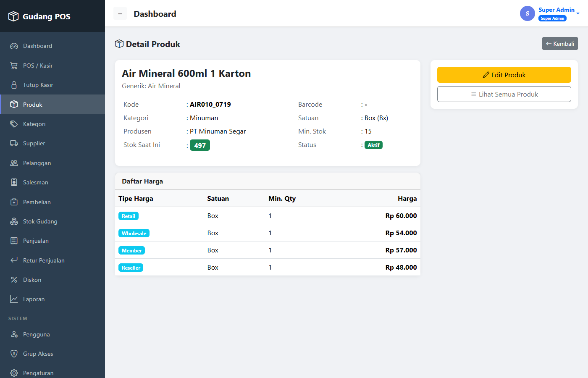The height and width of the screenshot is (378, 588).
Task: Click the Produk box icon in sidebar
Action: click(x=14, y=104)
